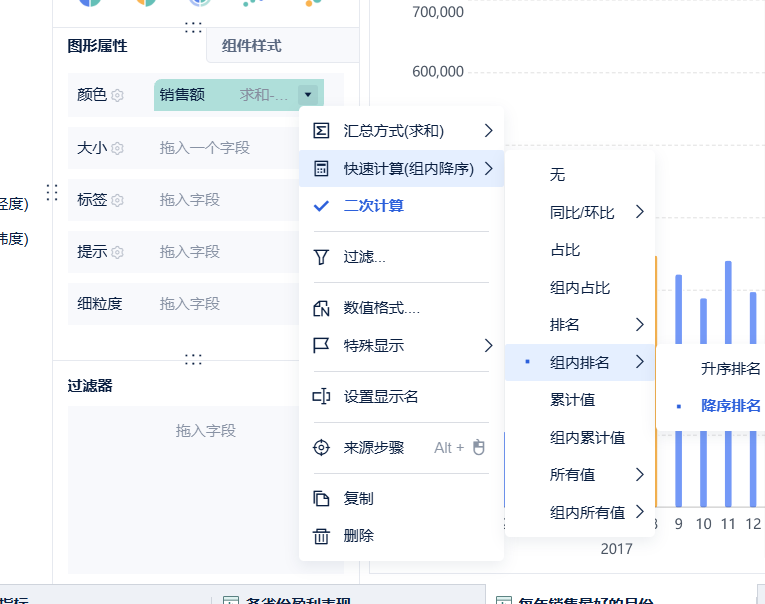Open the 标签 settings gear icon
This screenshot has height=604, width=765.
[x=117, y=200]
